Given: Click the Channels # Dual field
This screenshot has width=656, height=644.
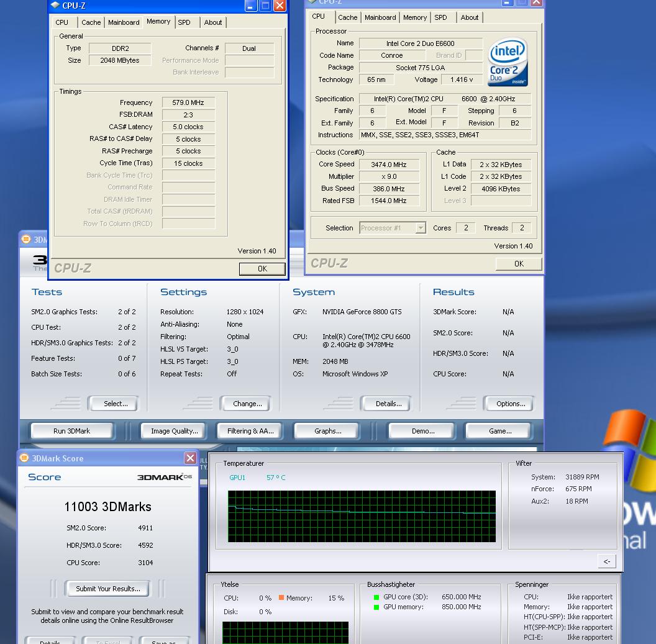Looking at the screenshot, I should click(249, 48).
